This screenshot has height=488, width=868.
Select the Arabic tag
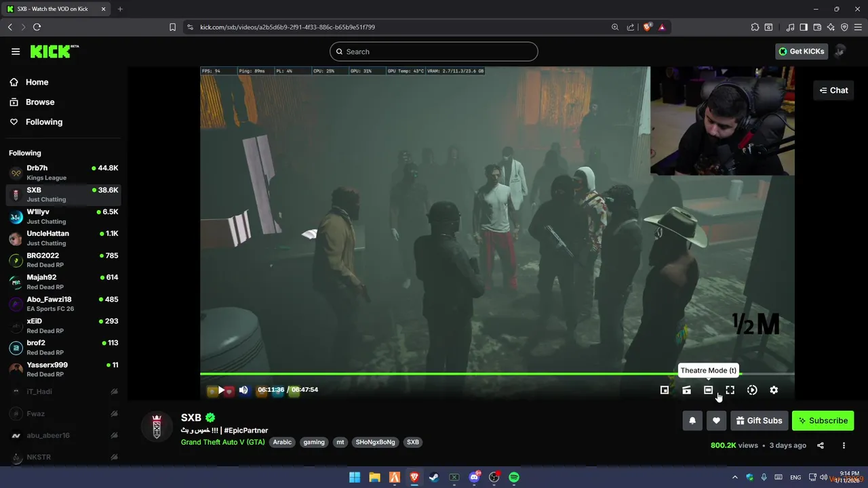(282, 442)
